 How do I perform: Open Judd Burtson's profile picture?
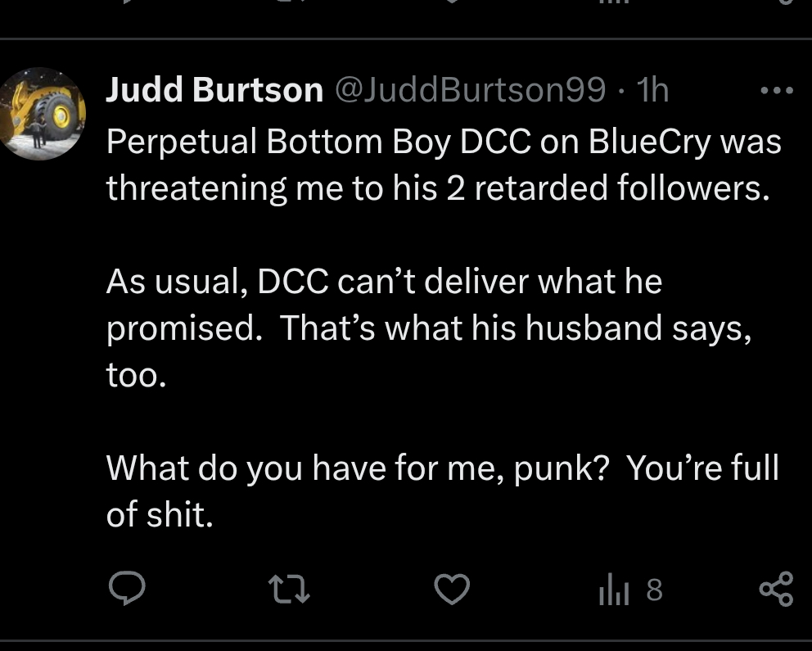tap(41, 114)
